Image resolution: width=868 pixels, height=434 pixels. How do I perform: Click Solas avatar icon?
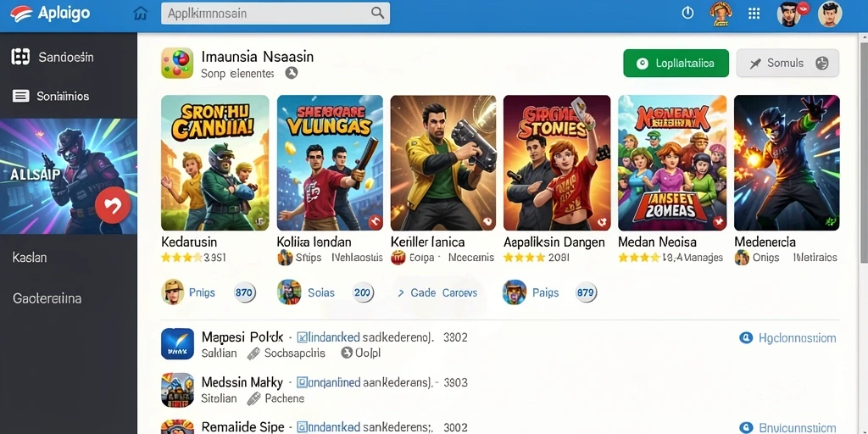tap(289, 292)
